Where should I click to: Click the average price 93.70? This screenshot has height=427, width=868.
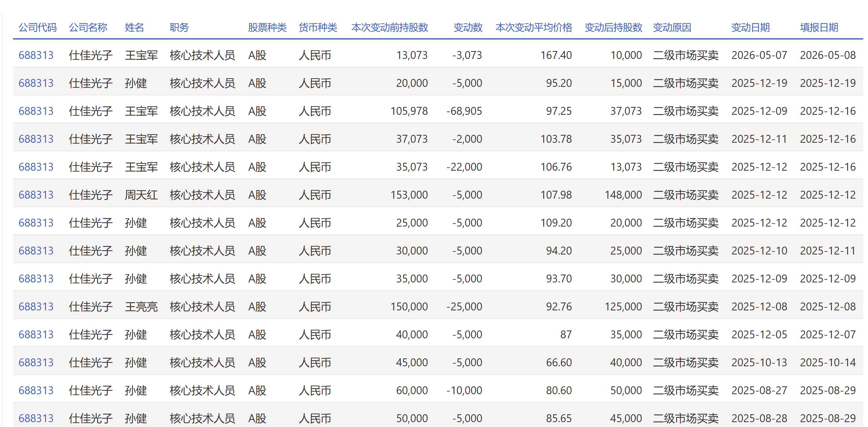click(559, 278)
